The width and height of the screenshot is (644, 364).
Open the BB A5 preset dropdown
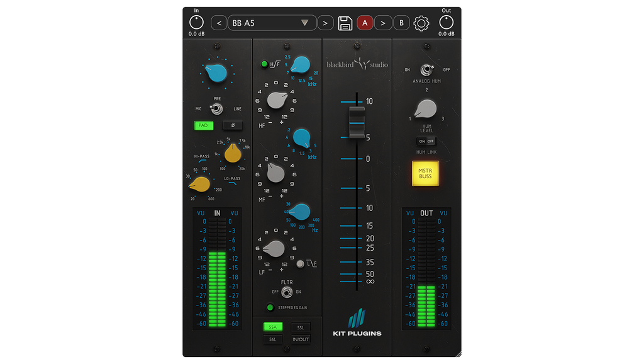(x=272, y=23)
